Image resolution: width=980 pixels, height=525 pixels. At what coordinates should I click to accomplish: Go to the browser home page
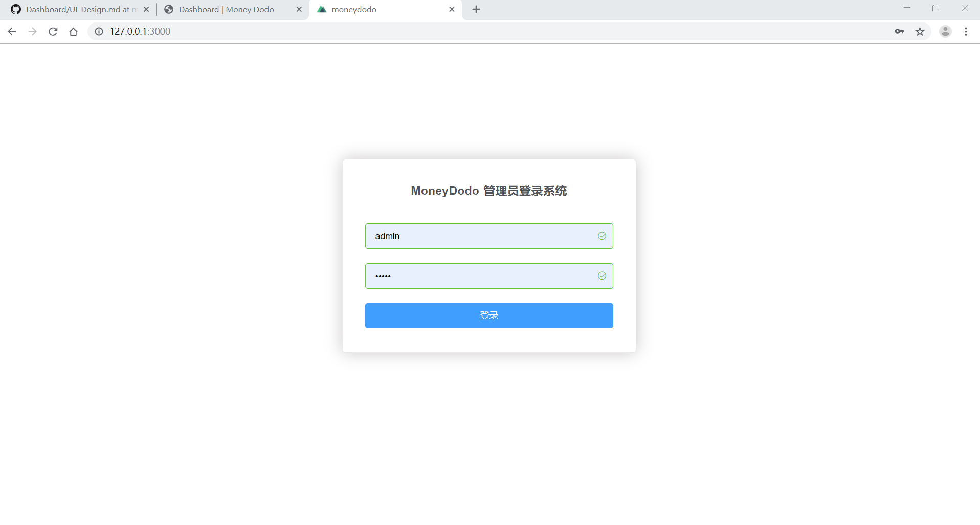click(x=73, y=32)
